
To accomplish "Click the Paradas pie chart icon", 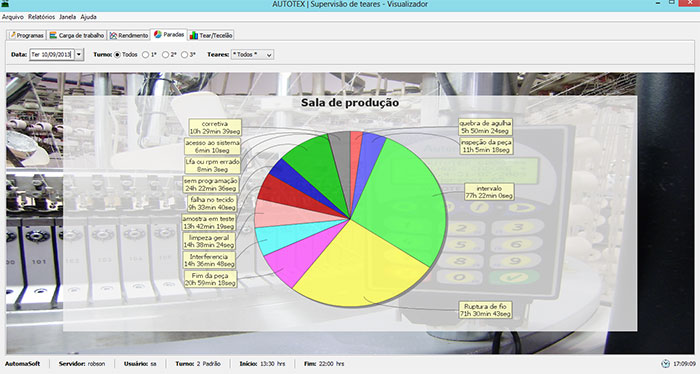I will [158, 34].
